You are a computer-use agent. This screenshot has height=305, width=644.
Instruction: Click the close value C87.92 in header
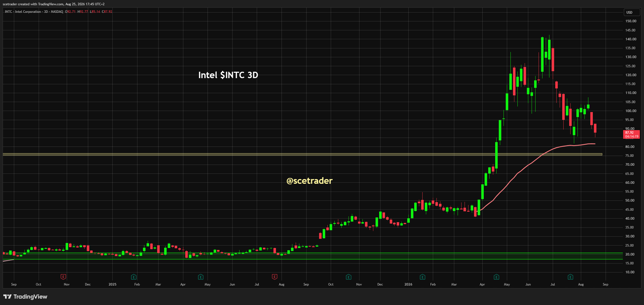[107, 12]
